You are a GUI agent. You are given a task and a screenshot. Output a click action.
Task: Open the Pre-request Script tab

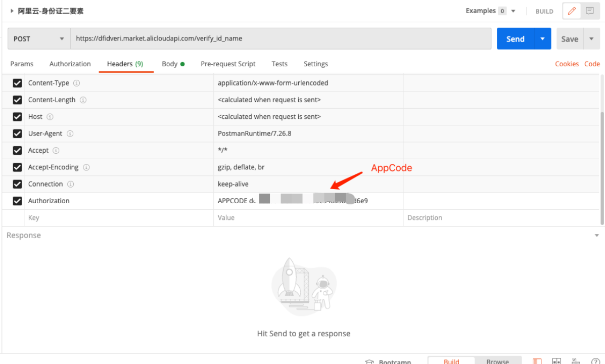pyautogui.click(x=228, y=64)
